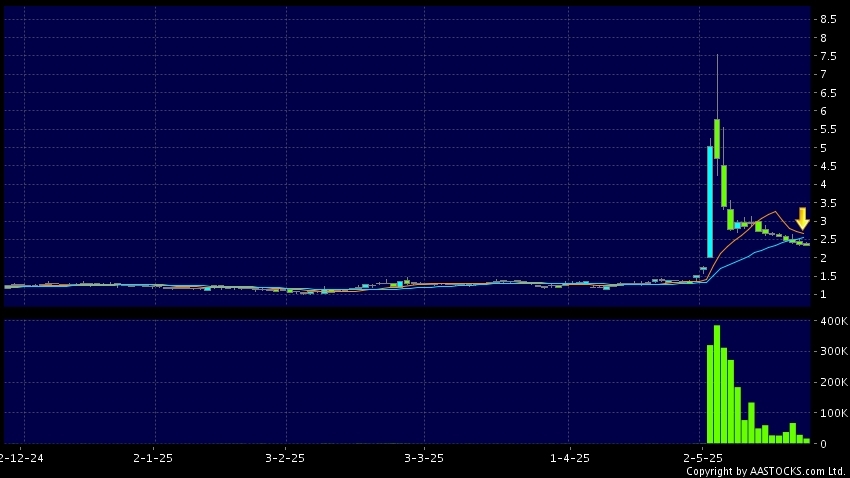
Task: Select the 3 price axis label
Action: click(823, 221)
